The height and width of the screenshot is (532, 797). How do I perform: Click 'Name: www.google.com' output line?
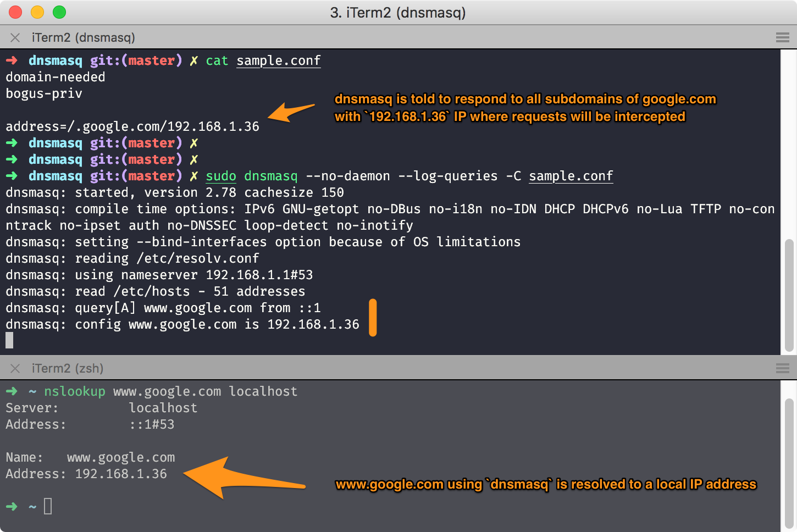[x=90, y=457]
